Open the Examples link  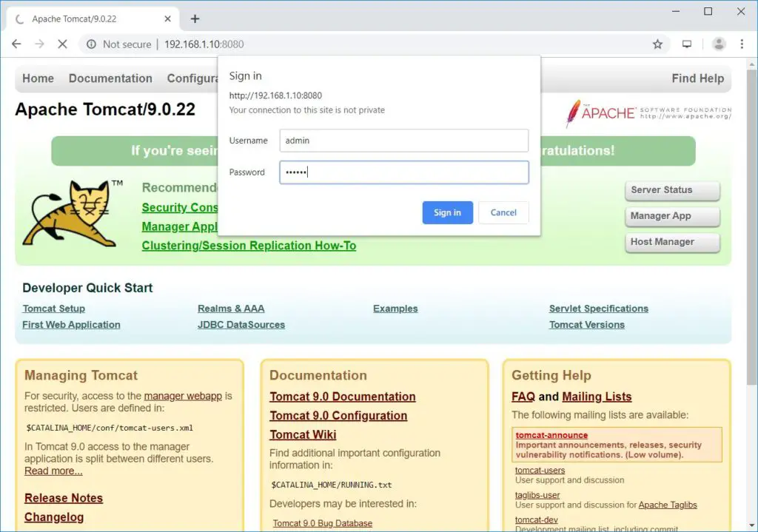pos(395,309)
